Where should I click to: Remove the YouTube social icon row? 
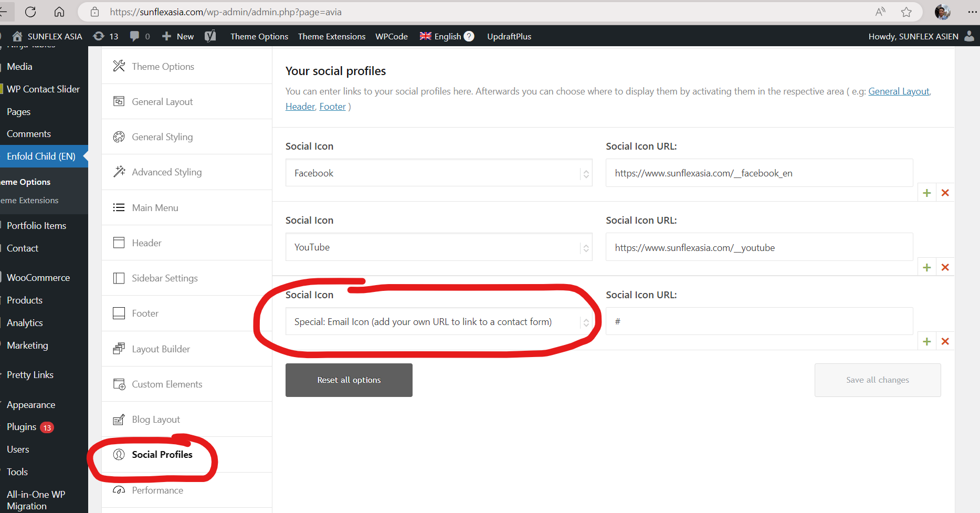click(945, 267)
